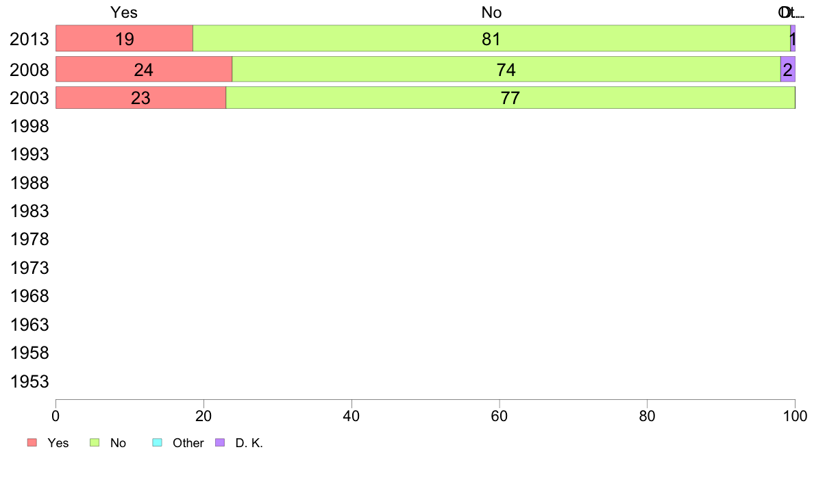Click the 2013 purple D. K. segment
This screenshot has height=504, width=814.
(793, 38)
